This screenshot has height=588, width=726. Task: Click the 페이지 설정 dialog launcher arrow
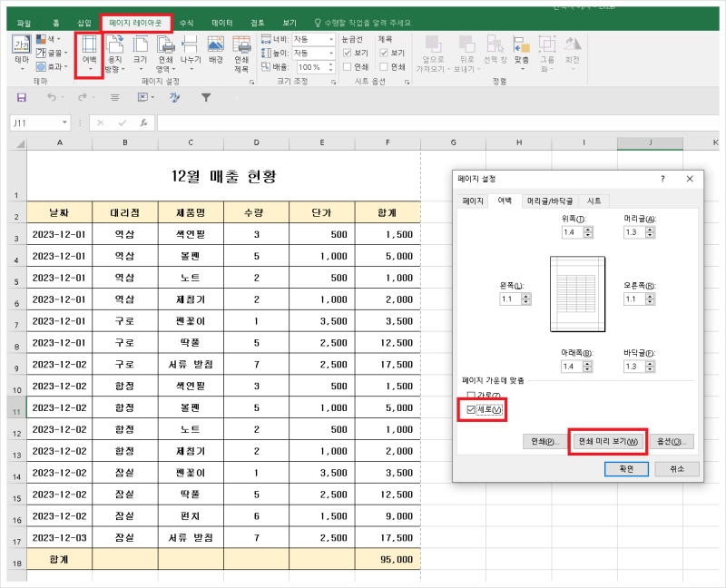point(252,82)
